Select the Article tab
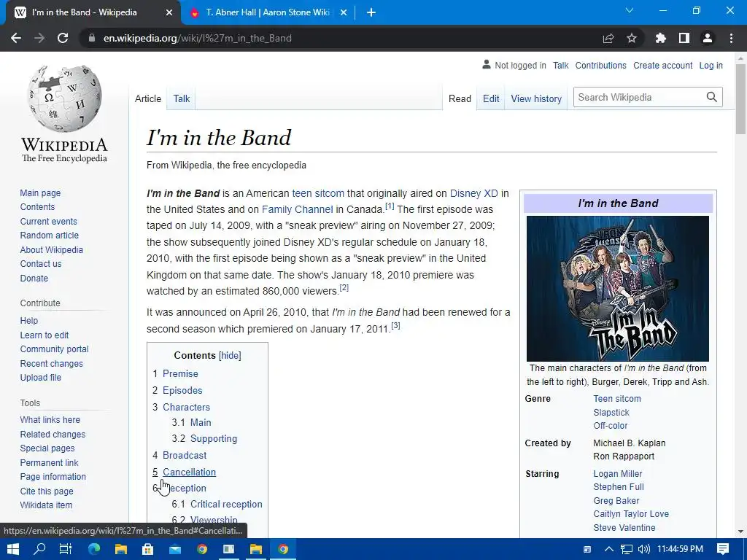747x560 pixels. point(147,98)
